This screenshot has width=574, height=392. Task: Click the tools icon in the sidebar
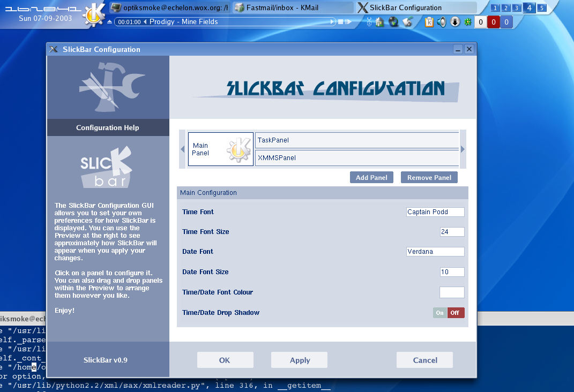coord(111,87)
